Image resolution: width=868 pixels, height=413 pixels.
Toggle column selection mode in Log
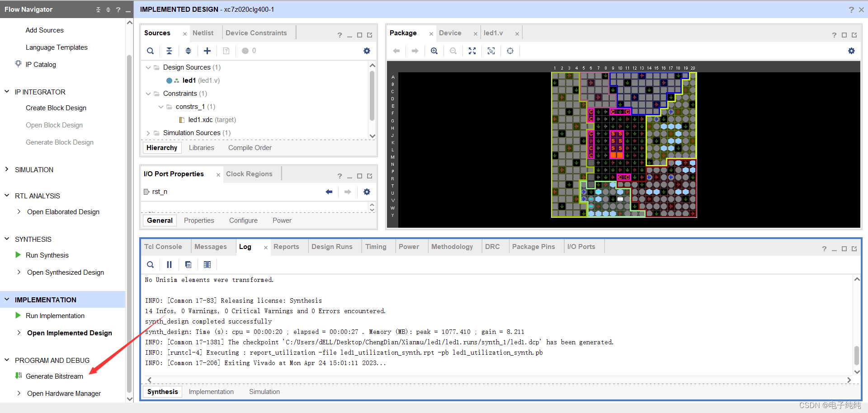point(207,265)
